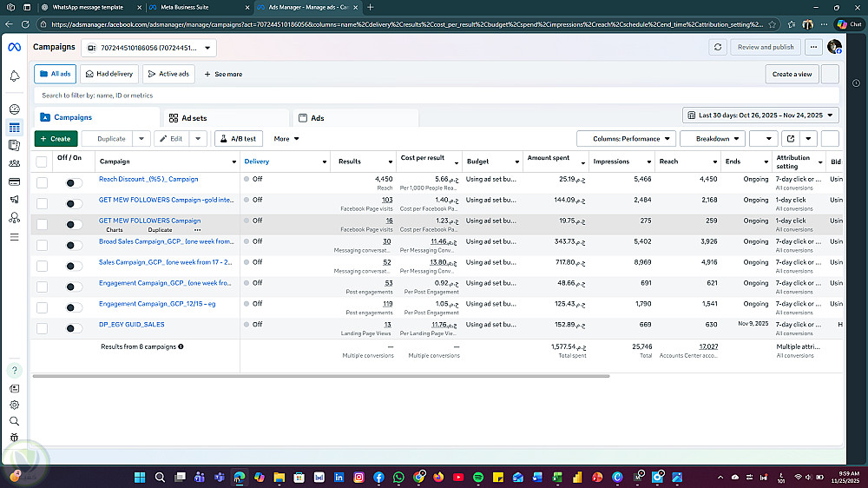Toggle on the Engagement Campaign_GCP_12/15 switch
This screenshot has height=488, width=868.
pos(73,307)
